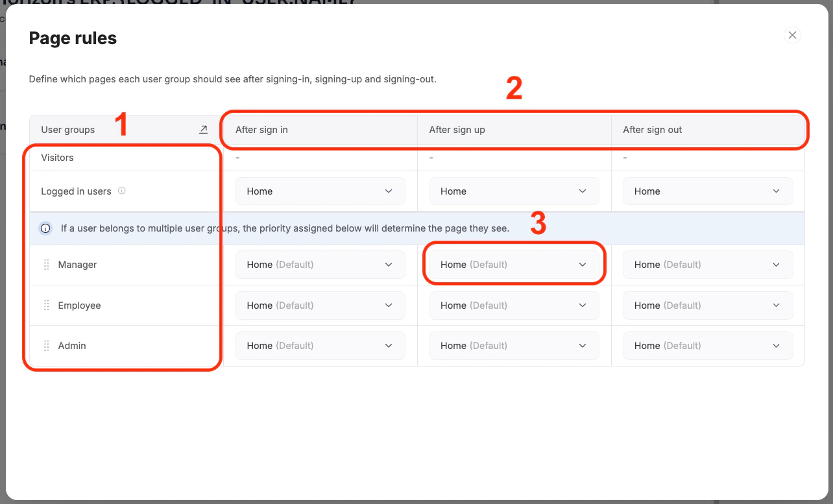Open Manager After sign up dropdown
The height and width of the screenshot is (504, 833).
pos(514,265)
